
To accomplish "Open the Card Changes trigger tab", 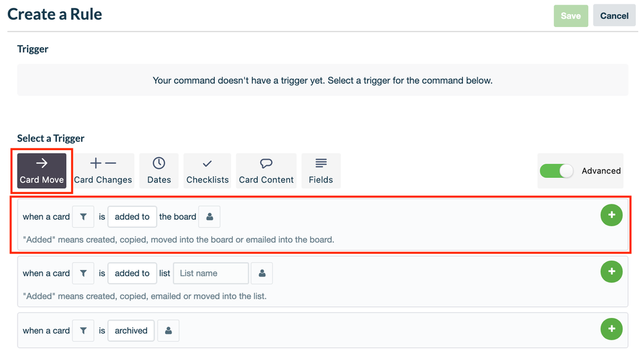I will pyautogui.click(x=103, y=171).
